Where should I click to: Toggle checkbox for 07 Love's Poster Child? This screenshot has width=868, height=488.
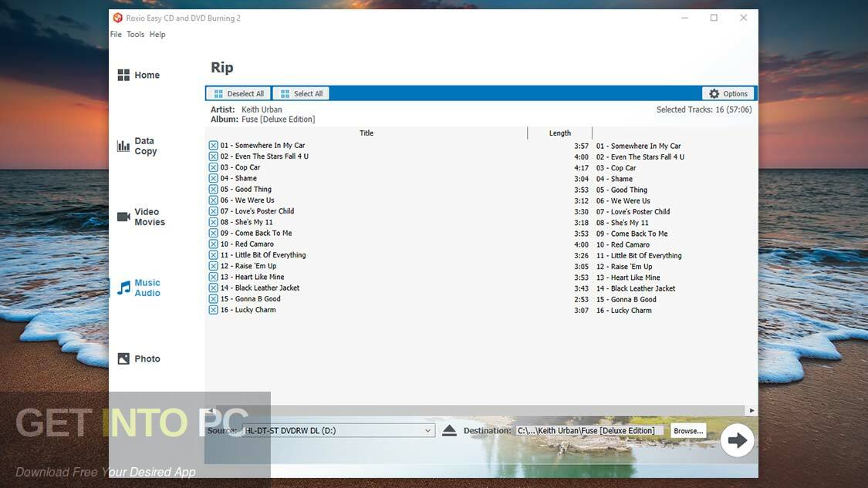pyautogui.click(x=213, y=211)
